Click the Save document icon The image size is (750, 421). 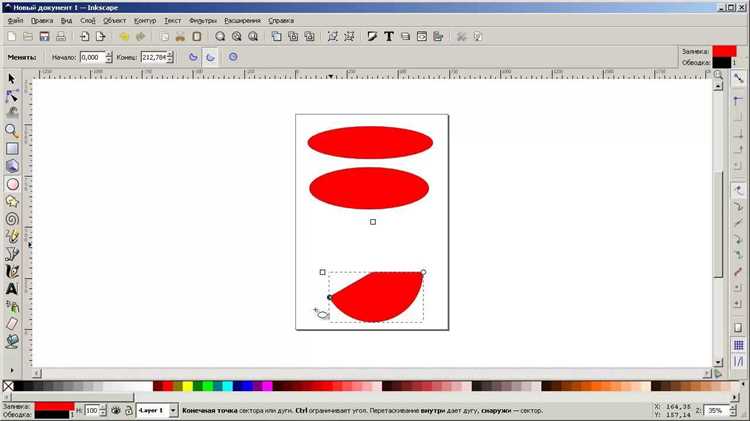coord(44,36)
